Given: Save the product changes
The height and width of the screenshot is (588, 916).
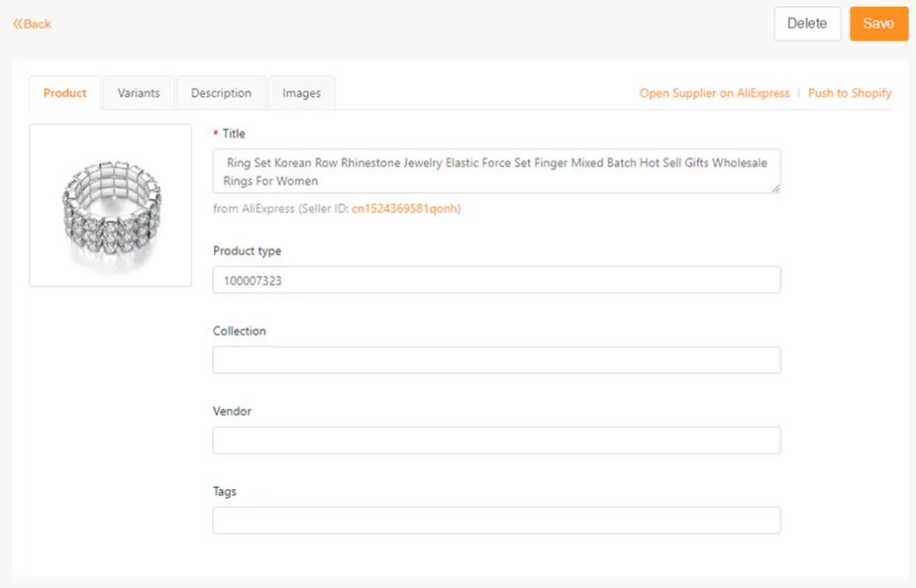Looking at the screenshot, I should 878,24.
